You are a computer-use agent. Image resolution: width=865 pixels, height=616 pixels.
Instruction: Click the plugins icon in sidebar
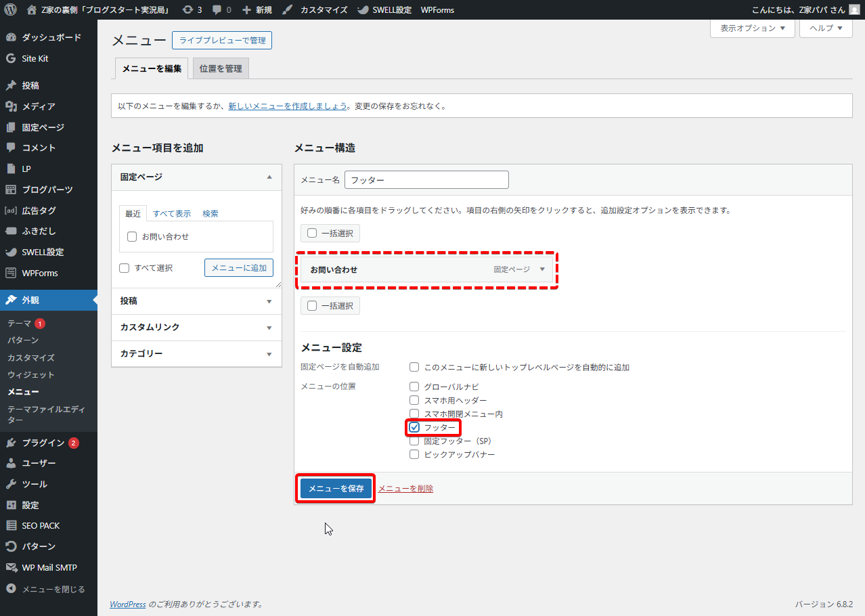pos(11,443)
